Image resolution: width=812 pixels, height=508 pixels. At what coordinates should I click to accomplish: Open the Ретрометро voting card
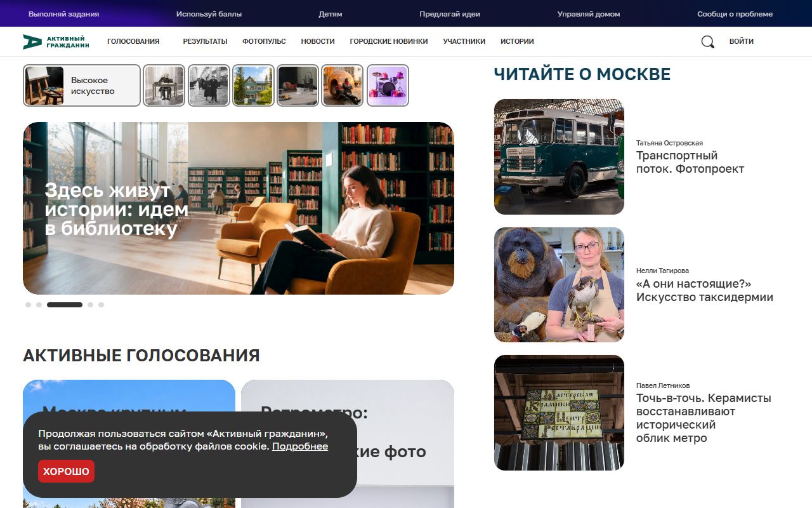[348, 444]
